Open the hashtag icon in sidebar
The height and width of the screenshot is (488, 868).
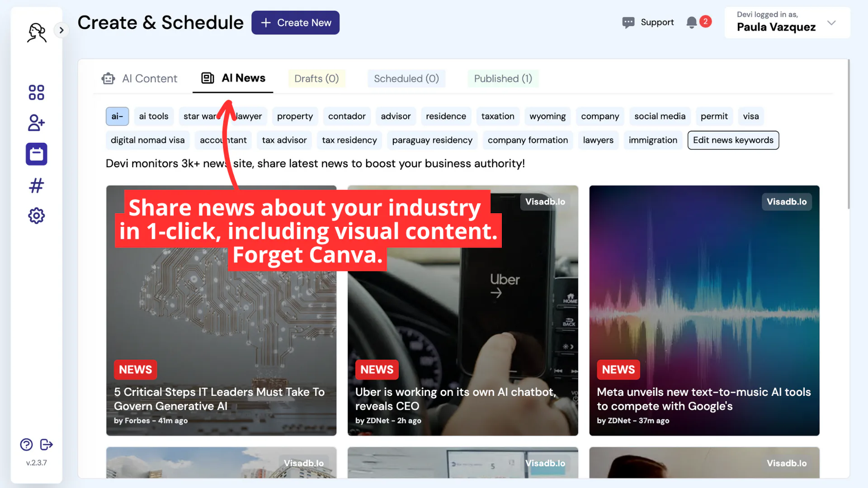click(36, 185)
